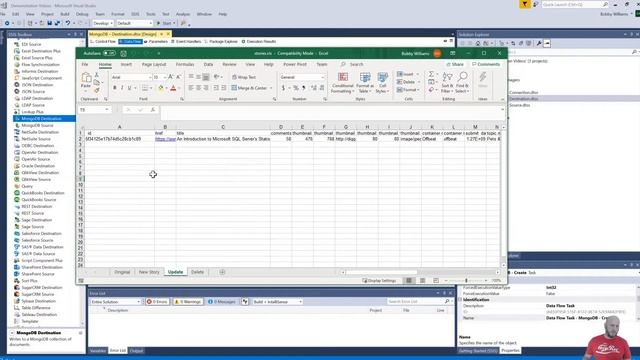Click Accounting dollar format icon
The height and width of the screenshot is (360, 640).
pyautogui.click(x=283, y=88)
